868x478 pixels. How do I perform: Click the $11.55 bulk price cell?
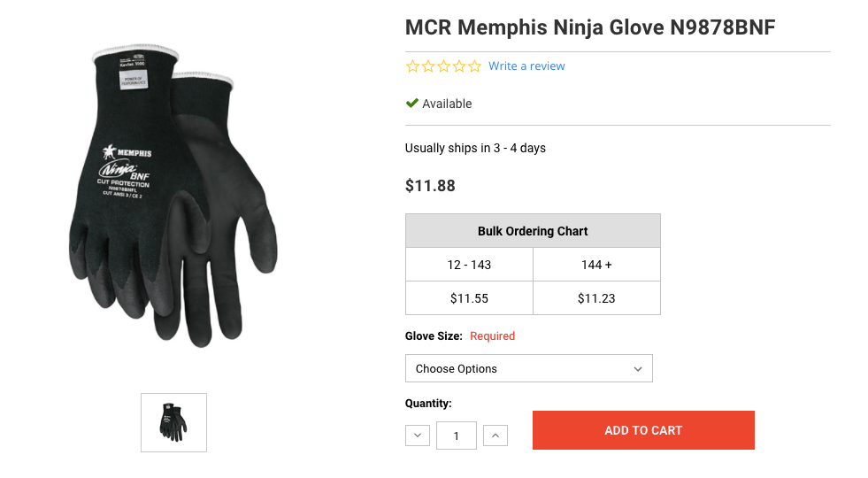tap(469, 298)
